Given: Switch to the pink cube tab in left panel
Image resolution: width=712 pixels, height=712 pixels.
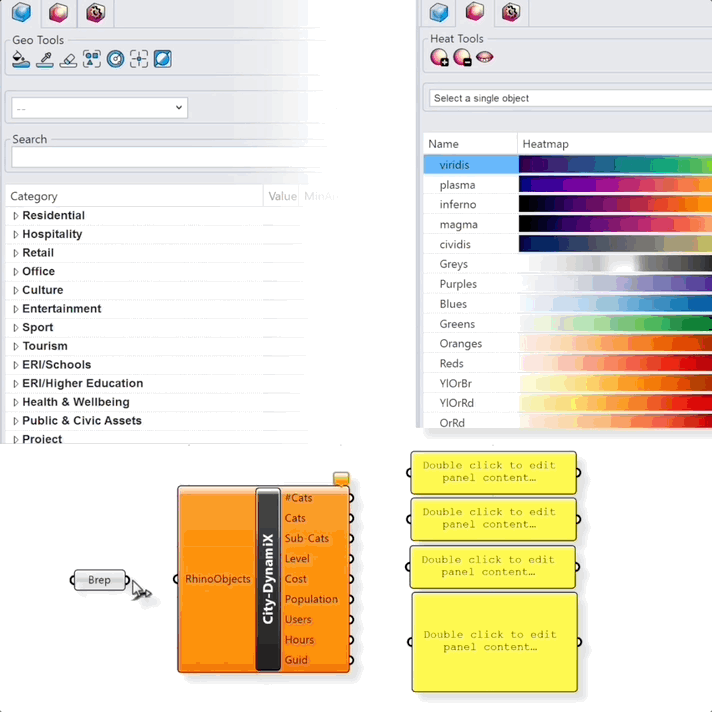Looking at the screenshot, I should [58, 13].
